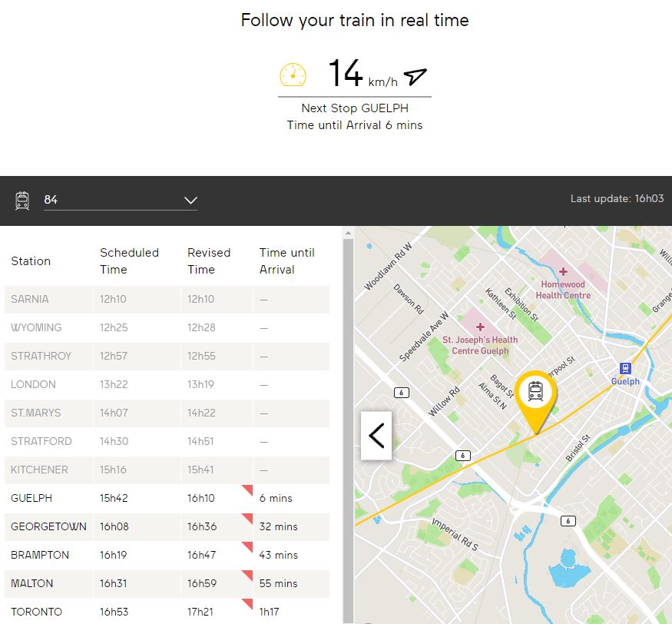Collapse the schedule panel with left chevron

(x=376, y=436)
